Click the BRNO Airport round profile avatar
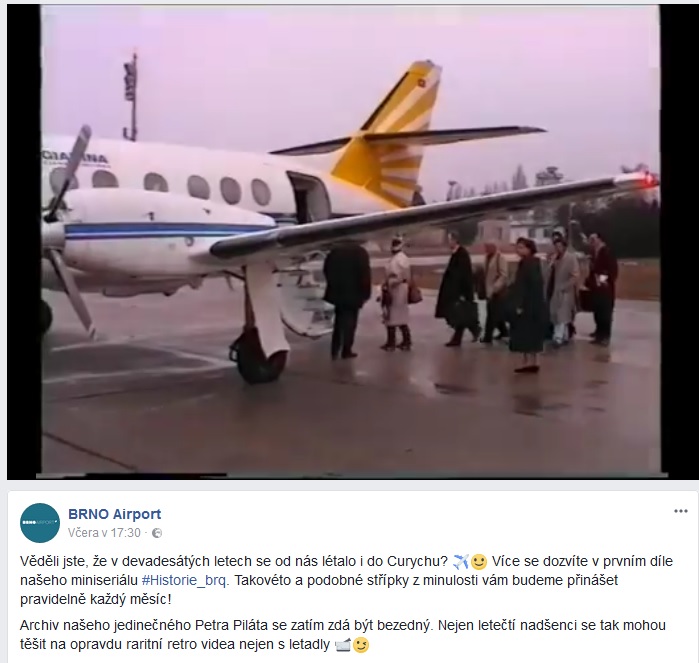The image size is (699, 663). click(40, 523)
